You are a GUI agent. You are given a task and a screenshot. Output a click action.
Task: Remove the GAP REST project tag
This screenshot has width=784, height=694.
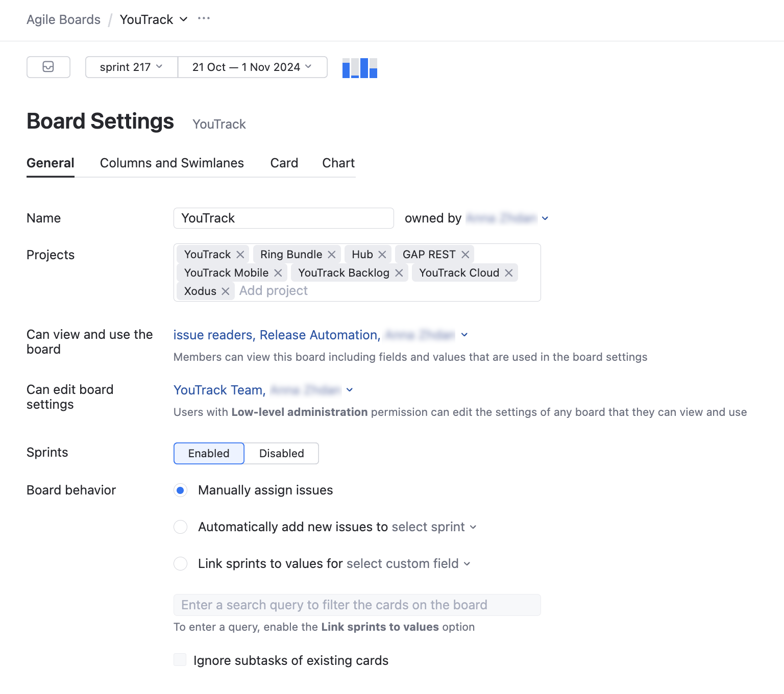point(465,255)
